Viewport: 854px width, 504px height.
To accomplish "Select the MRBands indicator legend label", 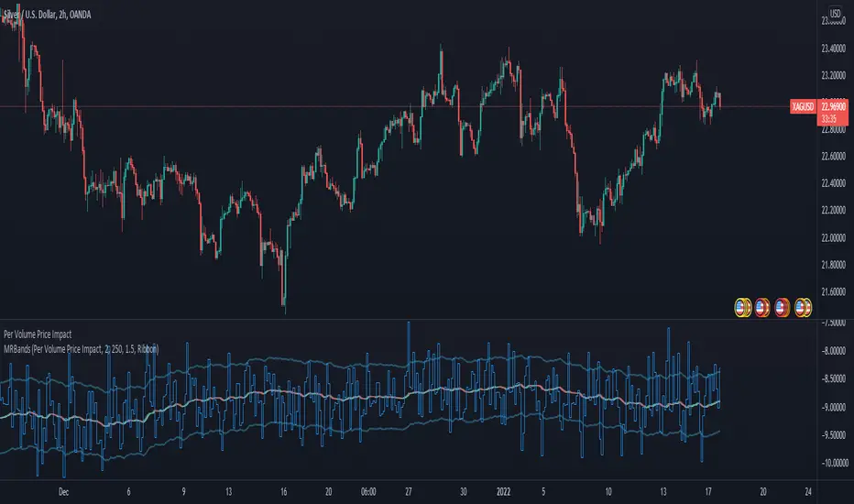I will tap(82, 349).
